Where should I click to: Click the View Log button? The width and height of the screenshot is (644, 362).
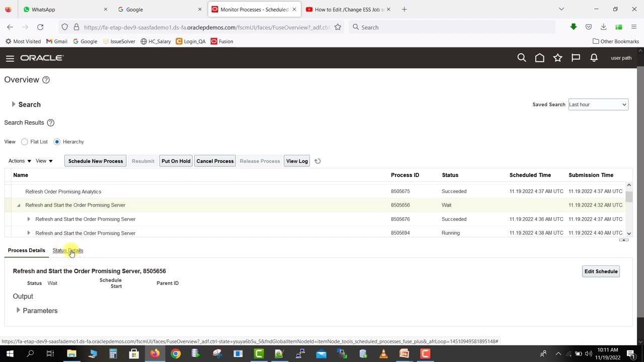(297, 161)
